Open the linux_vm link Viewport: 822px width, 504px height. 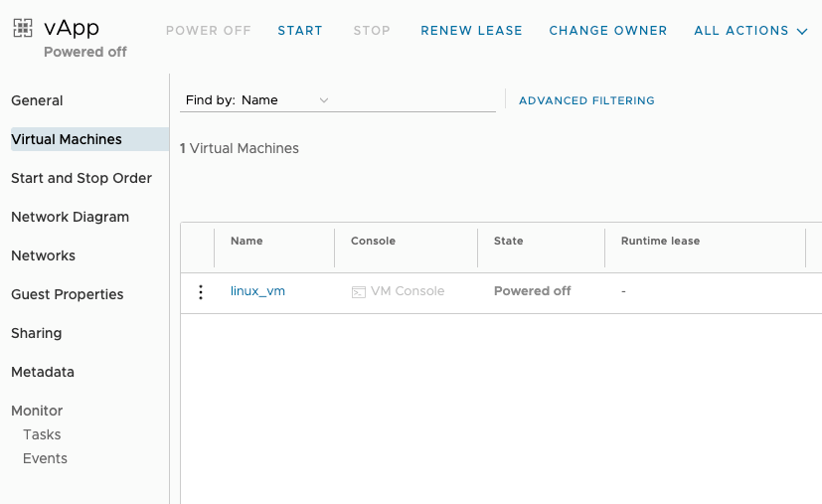[x=257, y=291]
